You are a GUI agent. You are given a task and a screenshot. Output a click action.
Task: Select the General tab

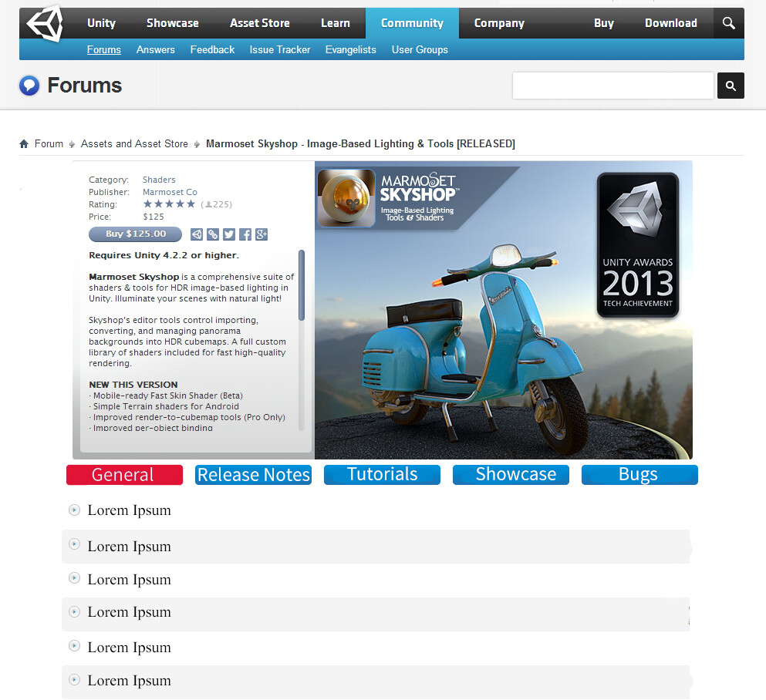[x=124, y=474]
